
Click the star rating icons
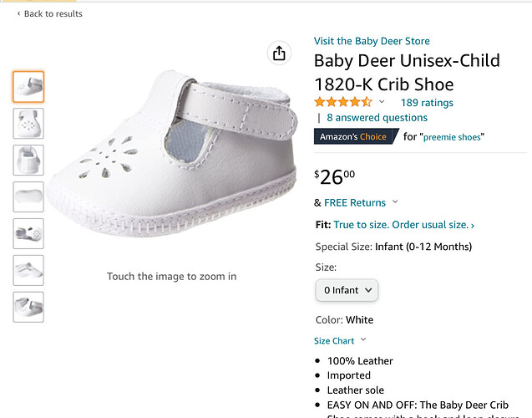point(342,102)
